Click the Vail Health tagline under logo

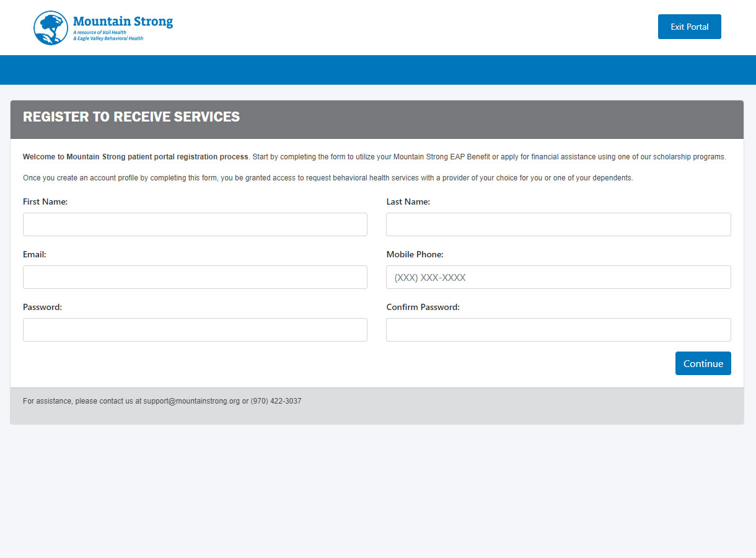(108, 35)
